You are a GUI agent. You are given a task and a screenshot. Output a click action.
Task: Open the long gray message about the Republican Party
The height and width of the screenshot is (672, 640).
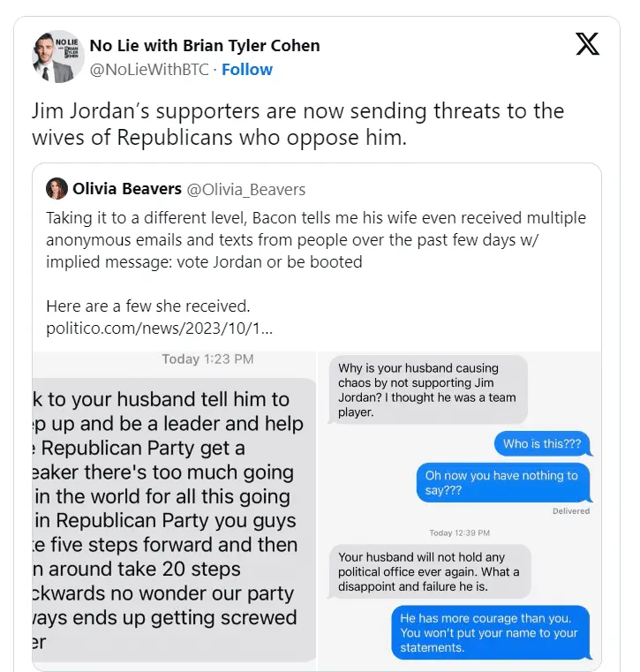pyautogui.click(x=172, y=519)
